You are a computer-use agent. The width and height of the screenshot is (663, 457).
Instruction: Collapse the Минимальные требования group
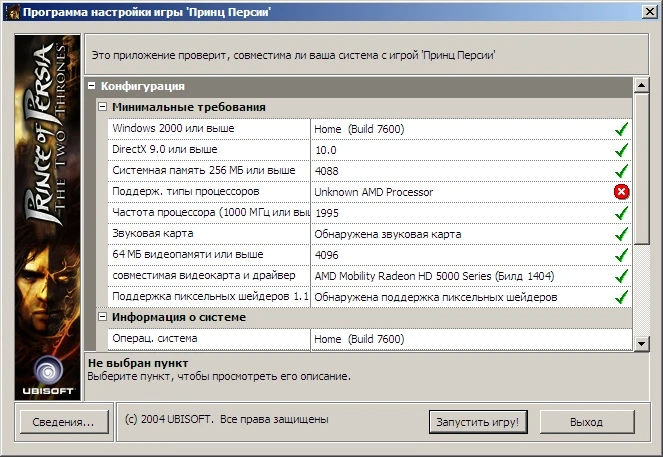tap(102, 107)
